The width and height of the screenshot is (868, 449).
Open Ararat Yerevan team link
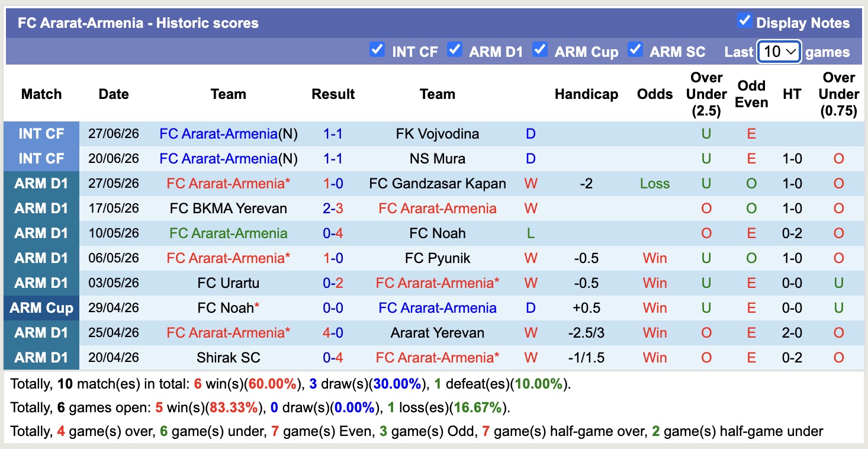[x=438, y=333]
